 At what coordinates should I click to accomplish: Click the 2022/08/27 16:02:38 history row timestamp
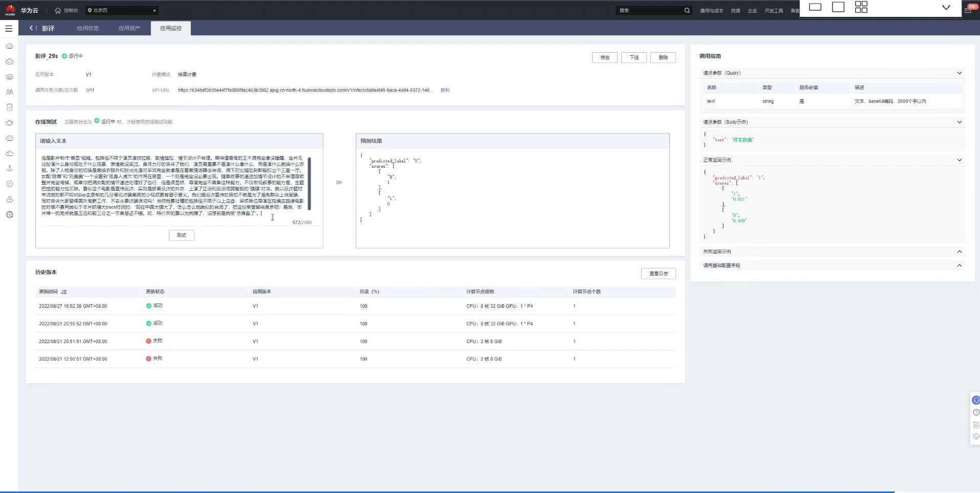pyautogui.click(x=73, y=306)
